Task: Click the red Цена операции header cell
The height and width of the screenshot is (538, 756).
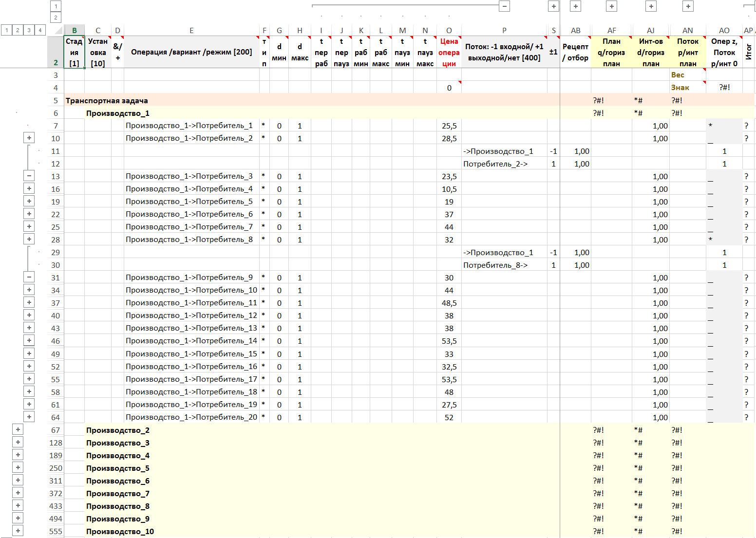Action: tap(449, 52)
